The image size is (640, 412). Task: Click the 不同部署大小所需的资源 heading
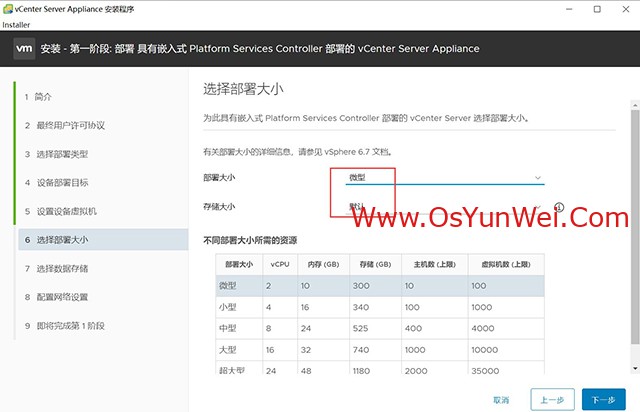click(x=250, y=240)
